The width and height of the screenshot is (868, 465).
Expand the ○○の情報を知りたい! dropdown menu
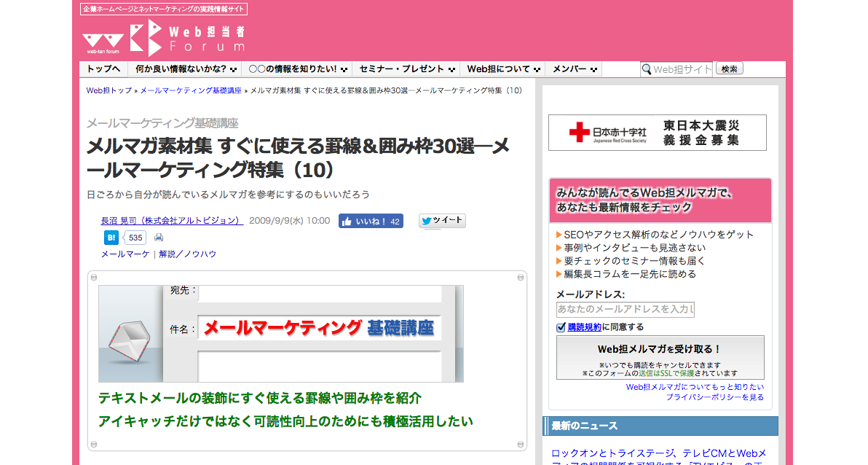pos(298,69)
